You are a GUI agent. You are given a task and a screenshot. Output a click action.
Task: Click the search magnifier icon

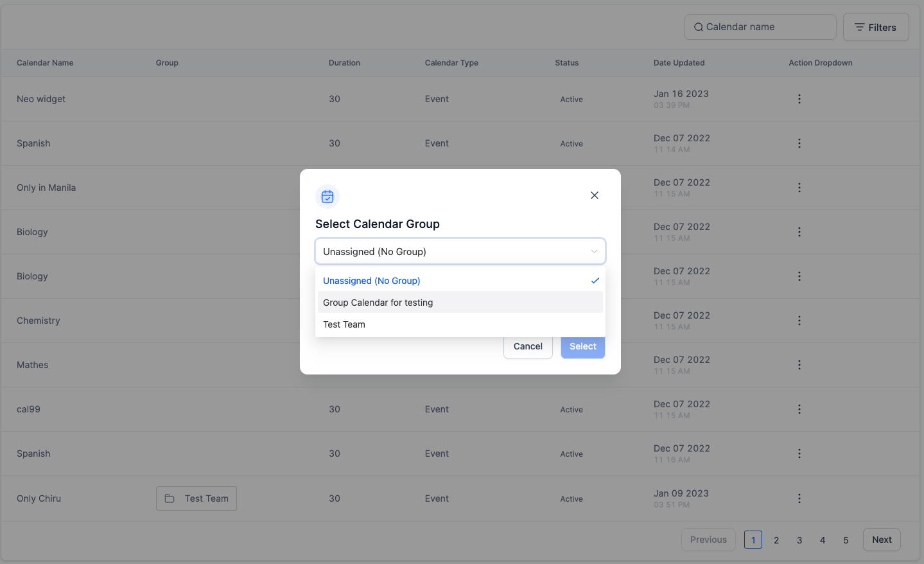click(x=698, y=27)
